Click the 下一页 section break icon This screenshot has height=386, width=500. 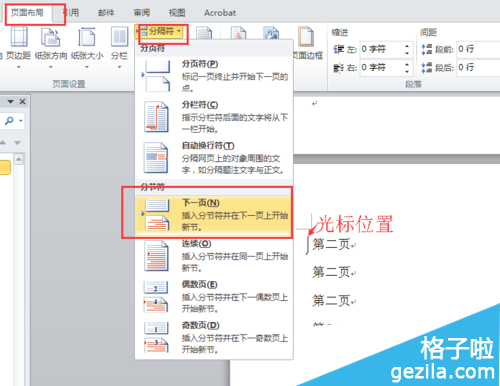click(x=157, y=215)
